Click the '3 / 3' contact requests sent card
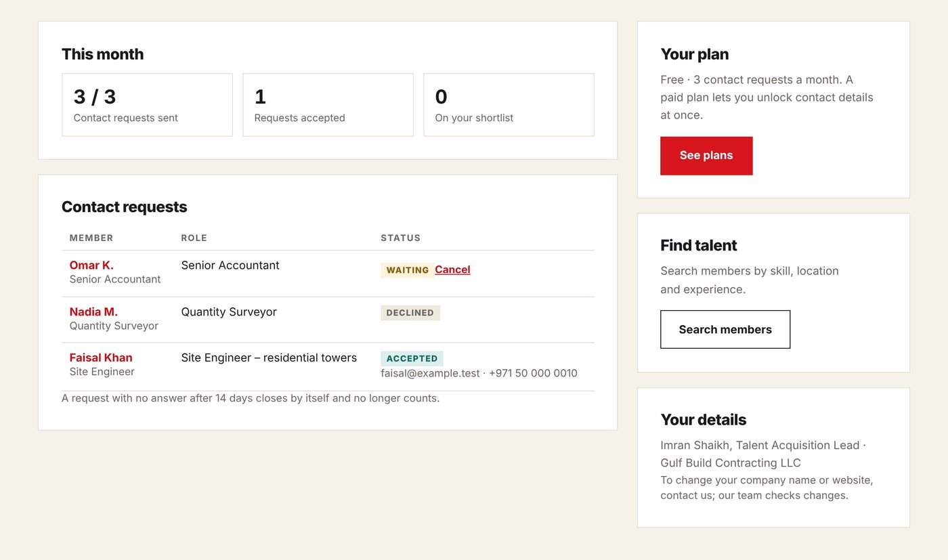Screen dimensions: 948x560 point(147,105)
